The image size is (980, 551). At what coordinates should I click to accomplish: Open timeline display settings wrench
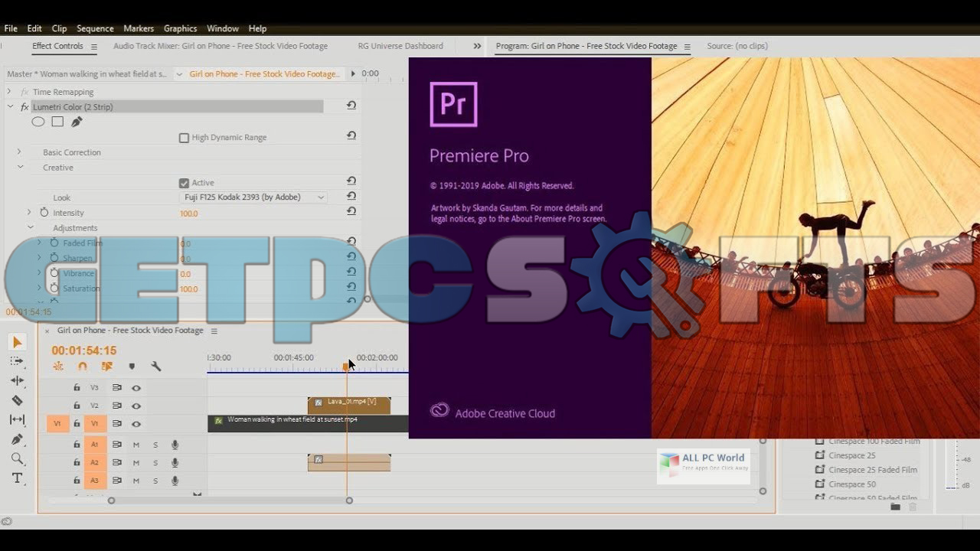click(156, 367)
